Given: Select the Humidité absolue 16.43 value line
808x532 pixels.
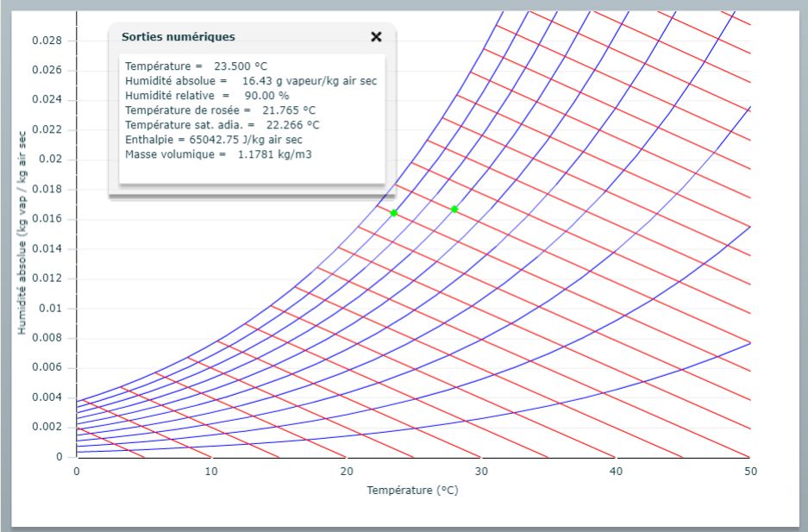Looking at the screenshot, I should click(x=250, y=80).
